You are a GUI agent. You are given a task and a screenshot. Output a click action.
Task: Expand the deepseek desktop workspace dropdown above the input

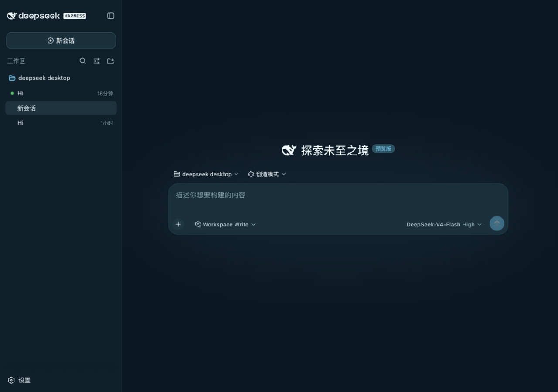206,174
